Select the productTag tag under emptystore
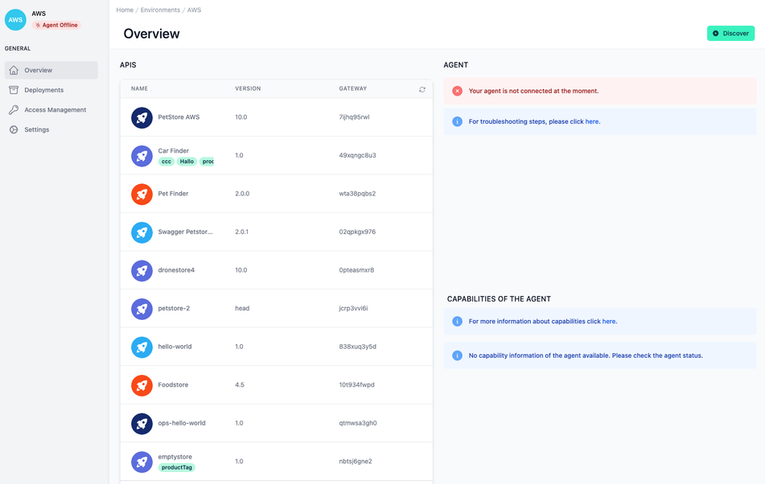 point(176,467)
